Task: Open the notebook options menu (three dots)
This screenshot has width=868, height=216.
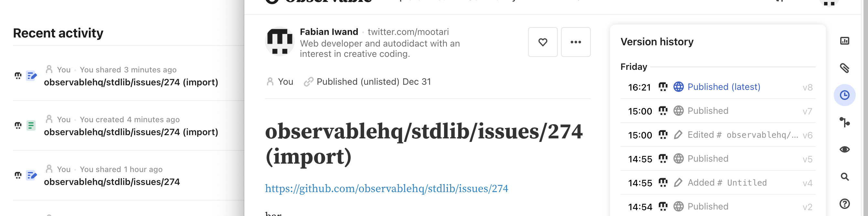Action: click(576, 42)
